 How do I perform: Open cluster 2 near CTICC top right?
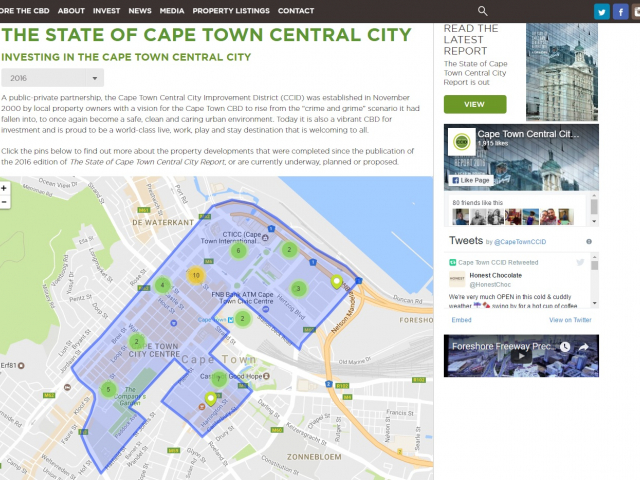(289, 249)
